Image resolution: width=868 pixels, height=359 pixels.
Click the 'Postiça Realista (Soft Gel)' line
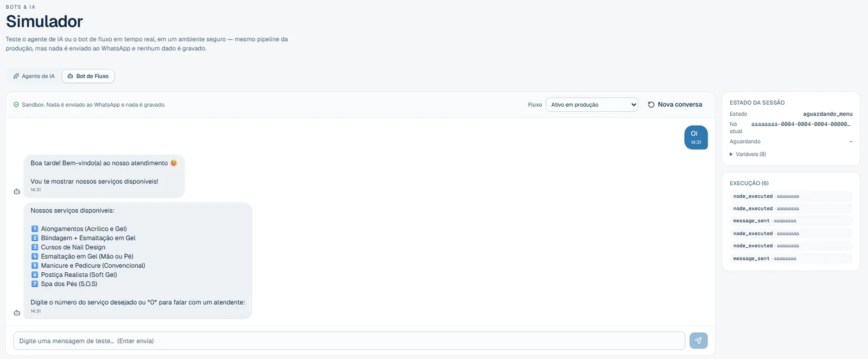pos(74,275)
